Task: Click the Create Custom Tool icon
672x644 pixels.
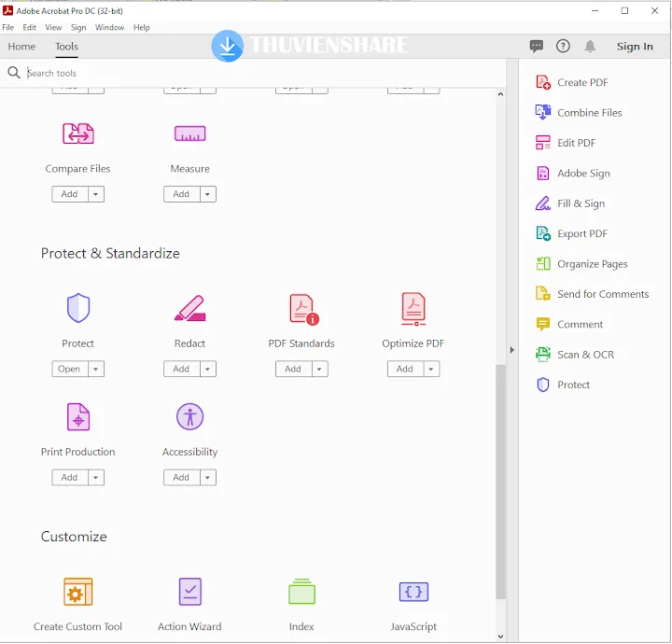Action: tap(78, 592)
